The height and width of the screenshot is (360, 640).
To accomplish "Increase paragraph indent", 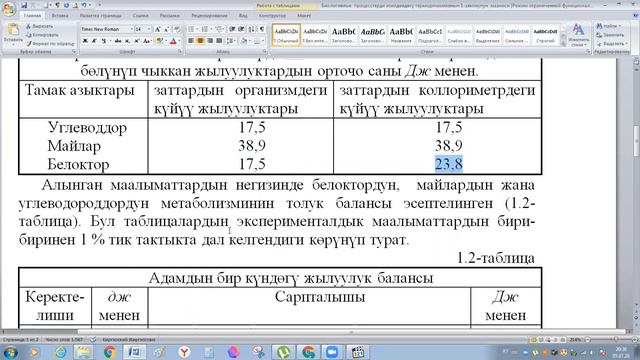I will click(241, 29).
